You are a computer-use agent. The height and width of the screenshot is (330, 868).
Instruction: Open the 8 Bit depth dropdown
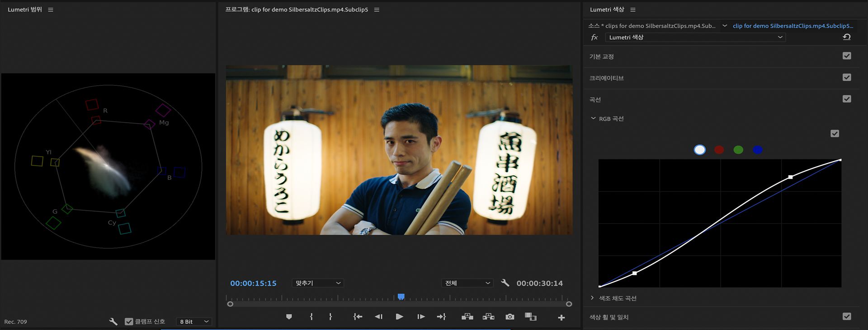point(194,321)
